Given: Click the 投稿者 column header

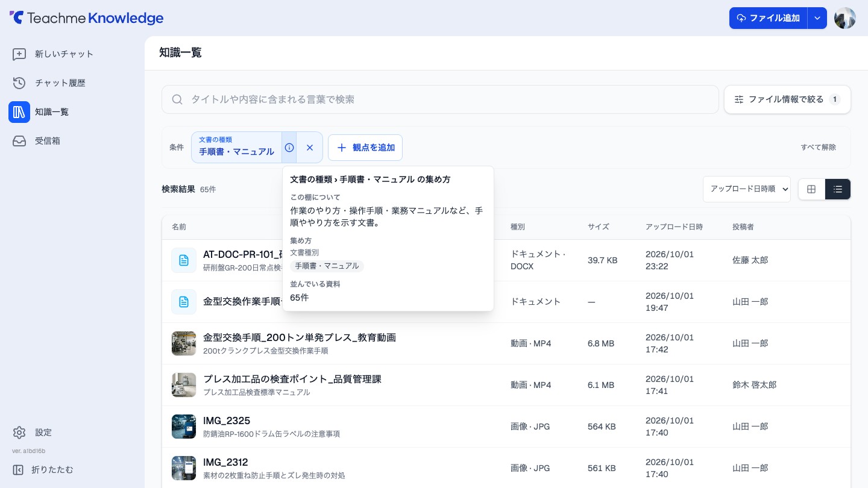Looking at the screenshot, I should 743,227.
